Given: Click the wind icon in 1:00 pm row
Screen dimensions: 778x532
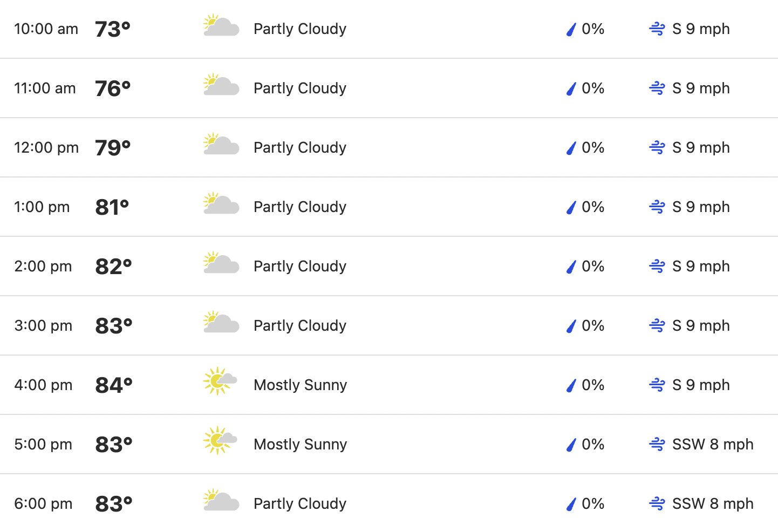Looking at the screenshot, I should 657,207.
